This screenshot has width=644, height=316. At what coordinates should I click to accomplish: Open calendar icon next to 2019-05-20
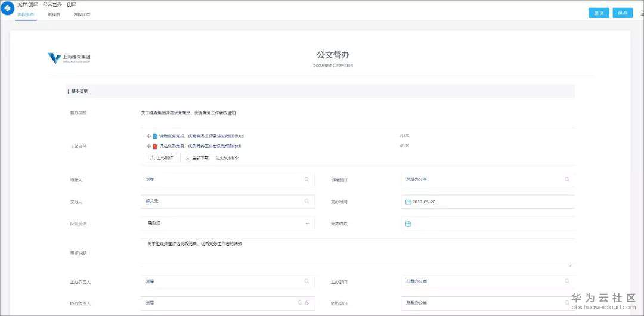click(x=408, y=202)
